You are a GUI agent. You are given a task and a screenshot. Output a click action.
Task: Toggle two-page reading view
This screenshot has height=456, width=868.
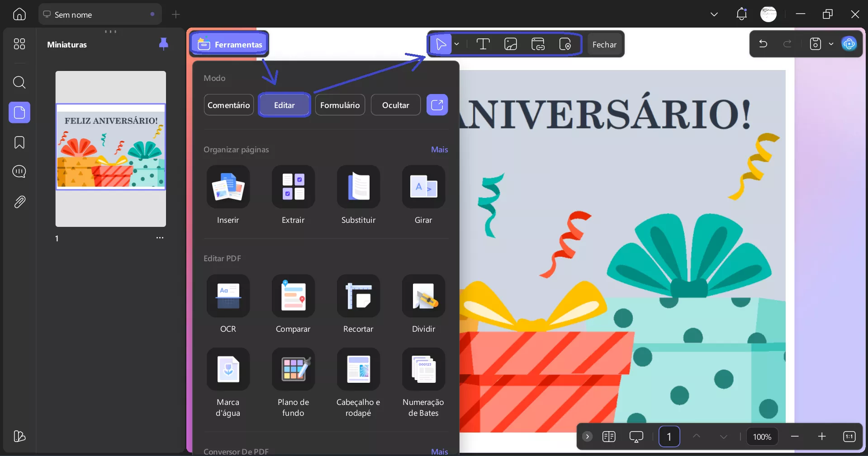click(x=609, y=437)
